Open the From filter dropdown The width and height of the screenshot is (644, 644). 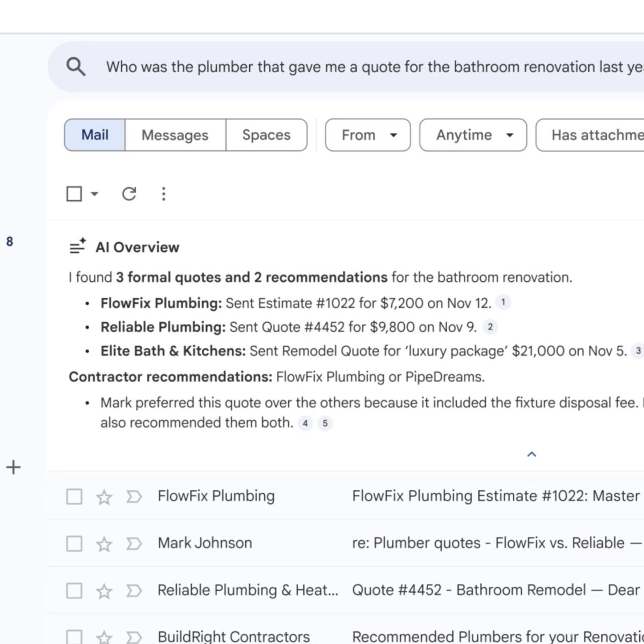pos(368,135)
